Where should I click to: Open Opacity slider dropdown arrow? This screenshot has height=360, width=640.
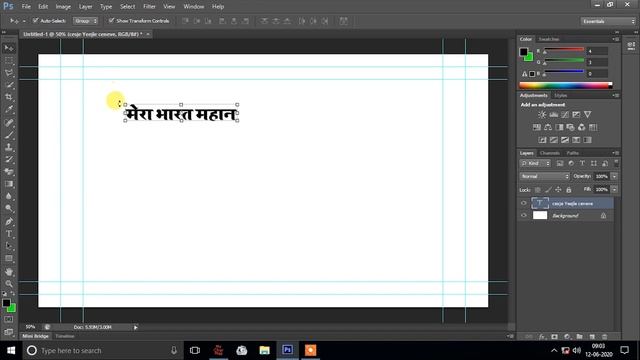point(614,176)
